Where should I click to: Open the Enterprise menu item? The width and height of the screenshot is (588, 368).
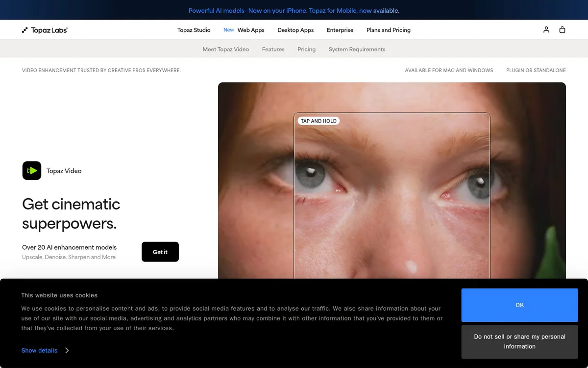tap(340, 30)
